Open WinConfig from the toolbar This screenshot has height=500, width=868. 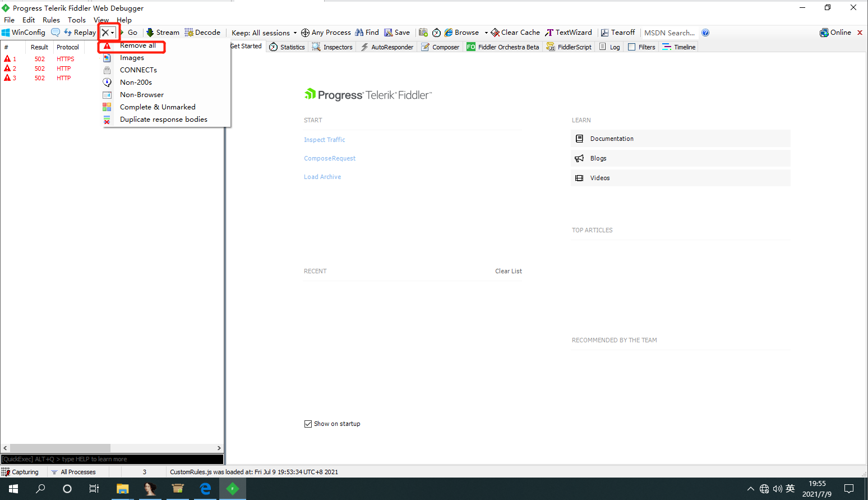click(24, 33)
